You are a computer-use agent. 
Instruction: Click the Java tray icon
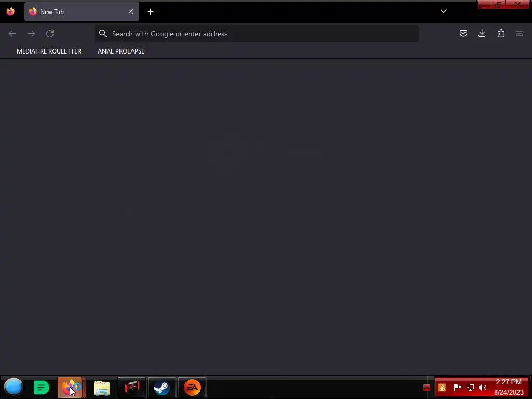coord(442,388)
